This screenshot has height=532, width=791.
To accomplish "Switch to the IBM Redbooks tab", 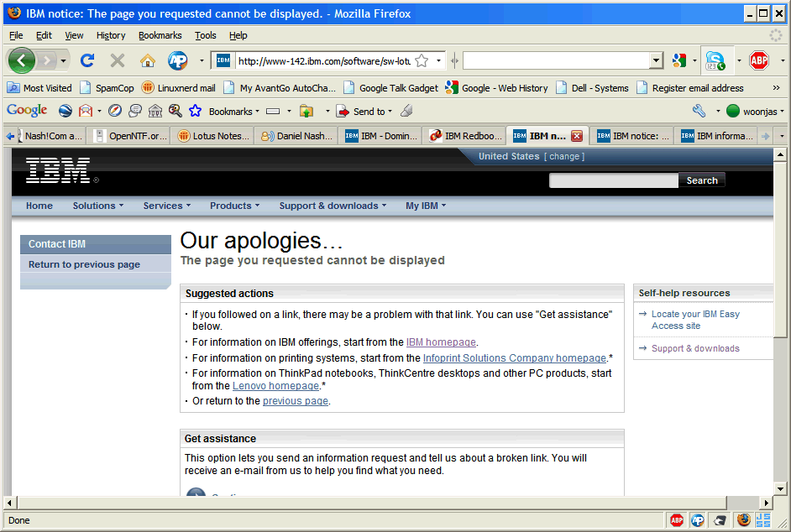I will point(464,136).
